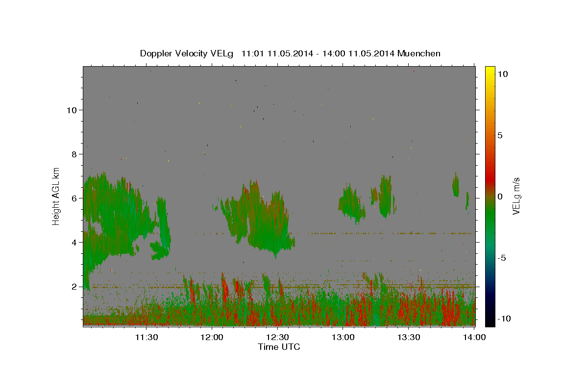Click the height label '4' on y-axis
Viewport: 588px width, 392px height.
click(74, 243)
